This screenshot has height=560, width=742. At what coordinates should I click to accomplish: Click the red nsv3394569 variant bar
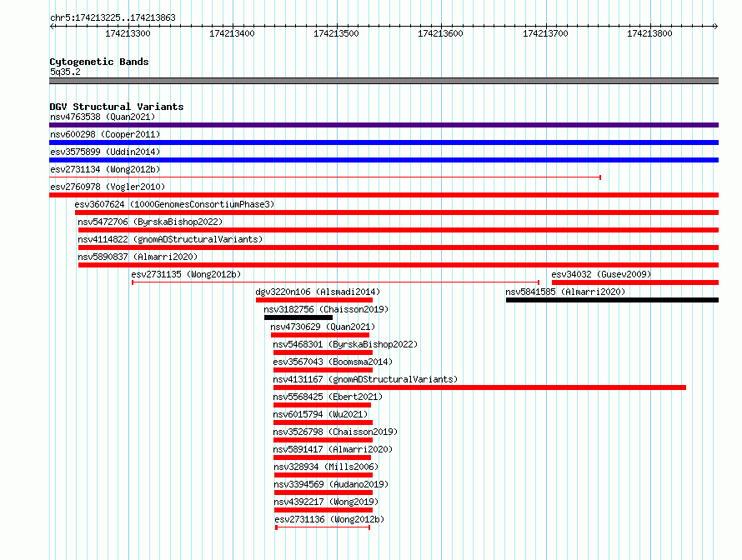[x=323, y=492]
